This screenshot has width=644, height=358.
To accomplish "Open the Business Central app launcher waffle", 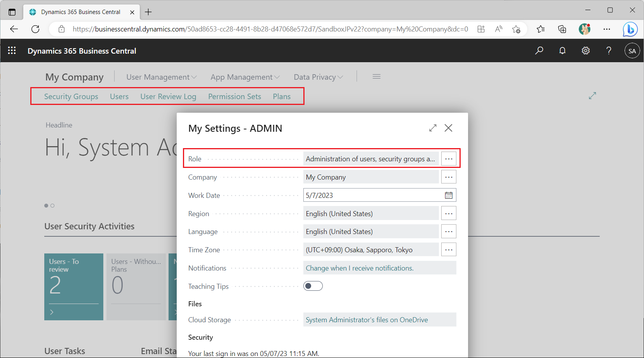I will [12, 51].
